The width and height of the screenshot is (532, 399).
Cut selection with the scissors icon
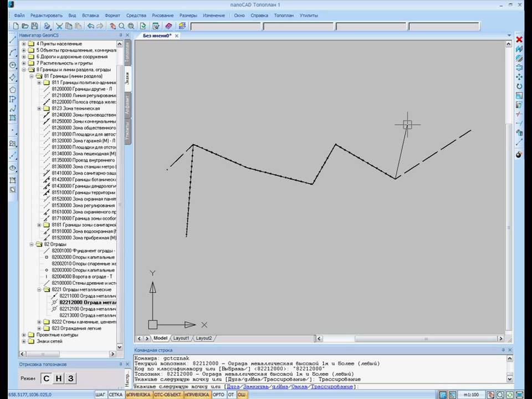coord(59,26)
